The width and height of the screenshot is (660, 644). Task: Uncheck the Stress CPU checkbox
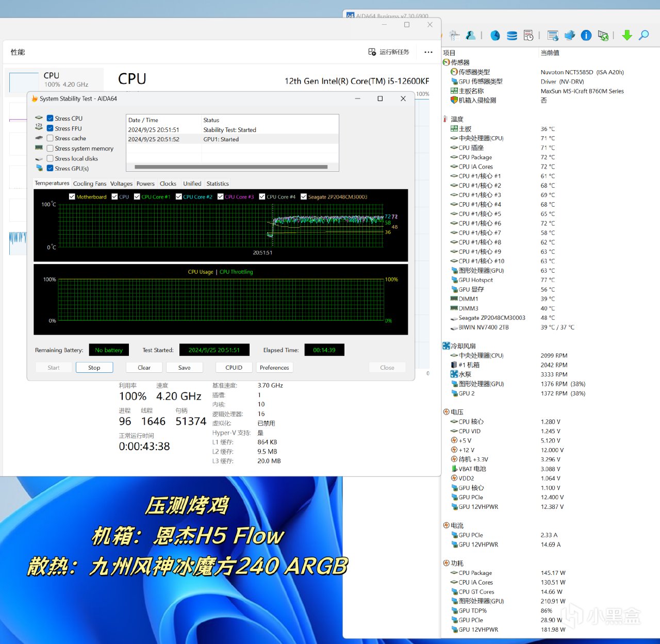[x=50, y=118]
